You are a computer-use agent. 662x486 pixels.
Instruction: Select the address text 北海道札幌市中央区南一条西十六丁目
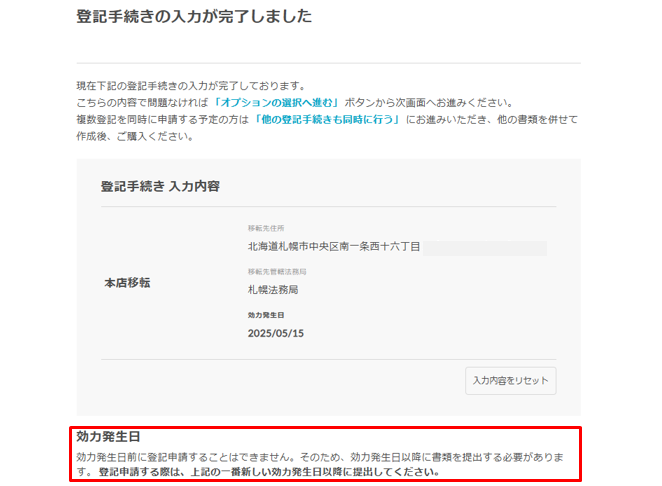(x=334, y=246)
